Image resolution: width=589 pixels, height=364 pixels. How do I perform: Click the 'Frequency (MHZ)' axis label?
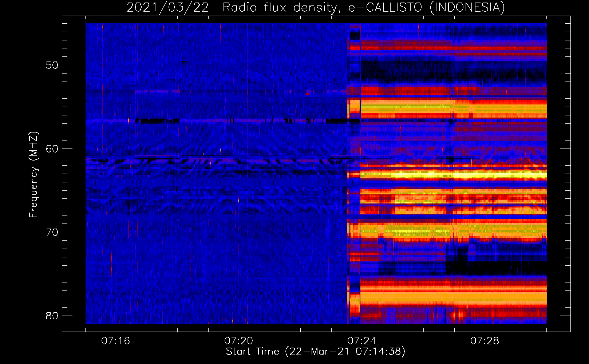click(33, 175)
